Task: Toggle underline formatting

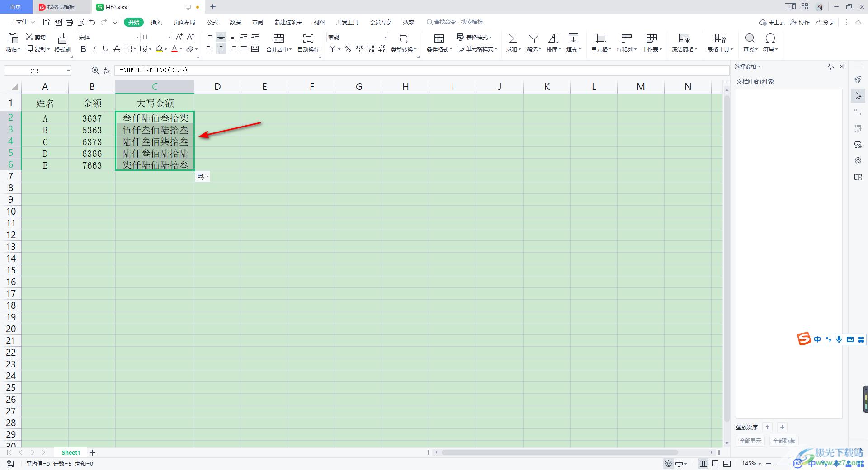Action: (x=105, y=49)
